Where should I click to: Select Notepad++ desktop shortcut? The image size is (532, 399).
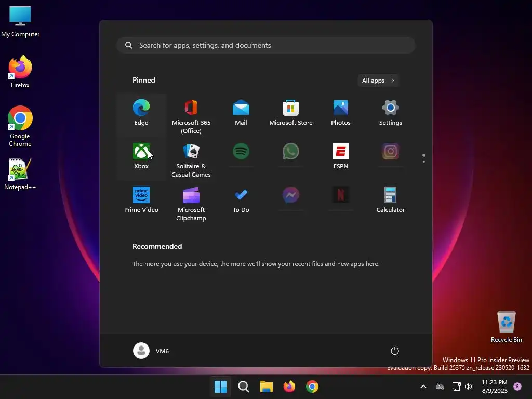point(20,174)
